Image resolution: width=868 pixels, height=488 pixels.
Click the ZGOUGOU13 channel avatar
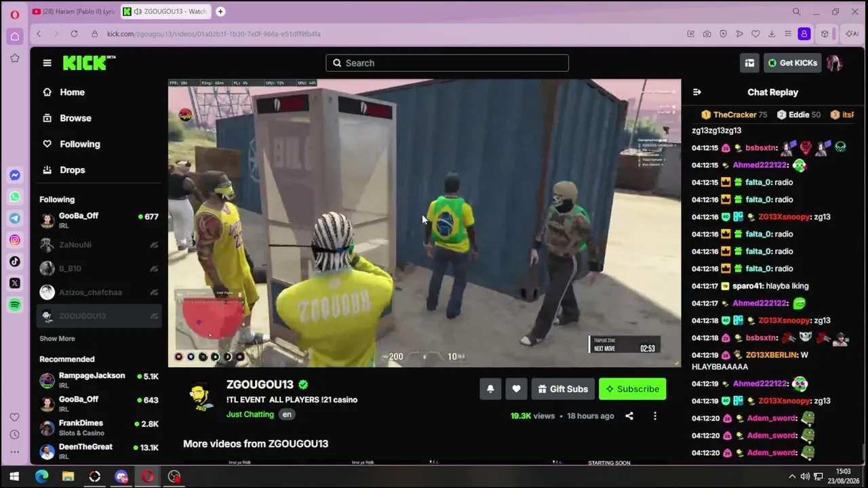(x=199, y=396)
